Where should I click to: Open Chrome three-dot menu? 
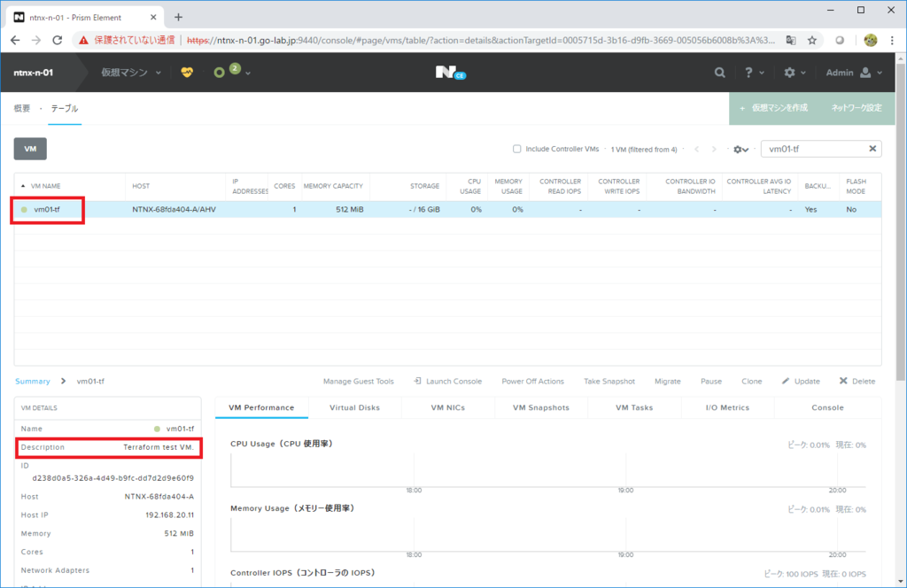[x=892, y=40]
